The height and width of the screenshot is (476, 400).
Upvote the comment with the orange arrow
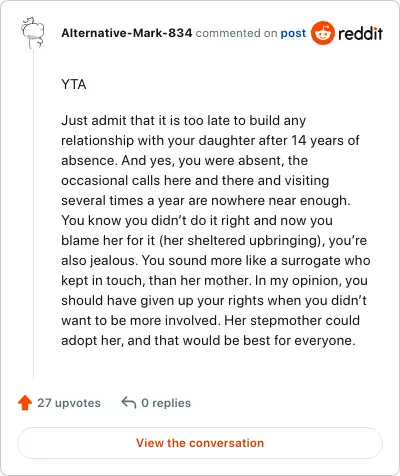click(x=25, y=403)
